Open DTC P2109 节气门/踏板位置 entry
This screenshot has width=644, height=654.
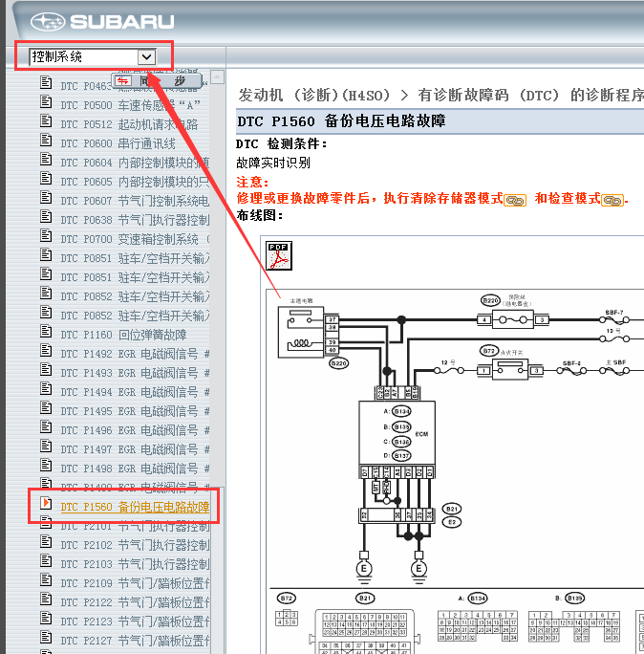(x=135, y=584)
